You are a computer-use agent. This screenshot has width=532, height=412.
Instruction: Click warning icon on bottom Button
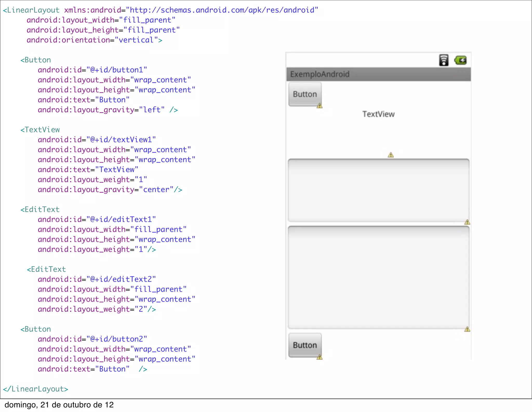320,357
